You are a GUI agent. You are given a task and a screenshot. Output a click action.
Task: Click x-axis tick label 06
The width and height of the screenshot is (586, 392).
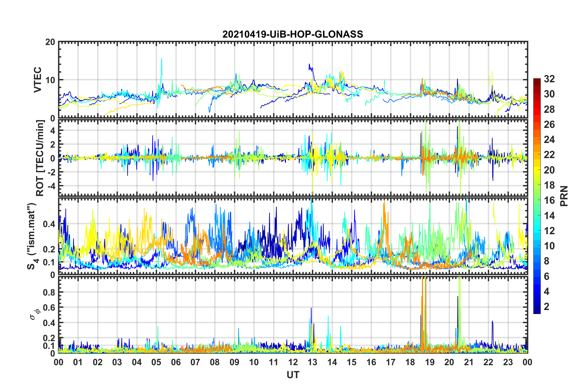(x=176, y=362)
